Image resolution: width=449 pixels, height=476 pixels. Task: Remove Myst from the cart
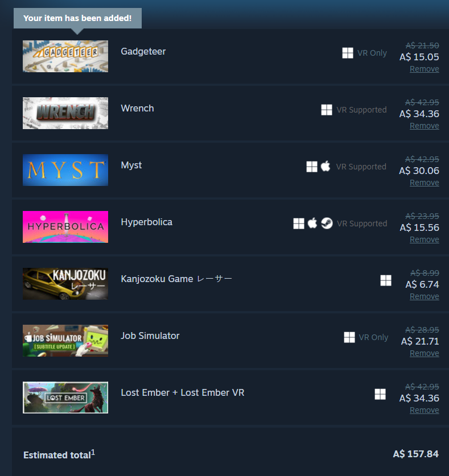point(424,183)
